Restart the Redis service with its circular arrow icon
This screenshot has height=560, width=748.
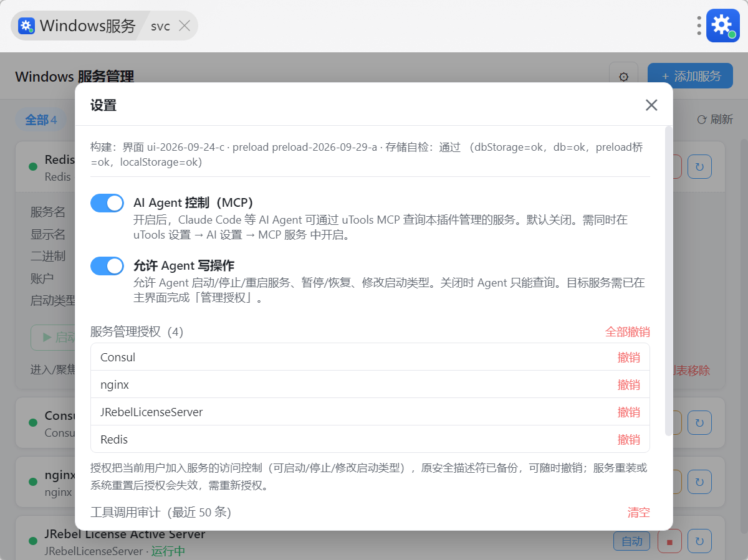click(699, 167)
